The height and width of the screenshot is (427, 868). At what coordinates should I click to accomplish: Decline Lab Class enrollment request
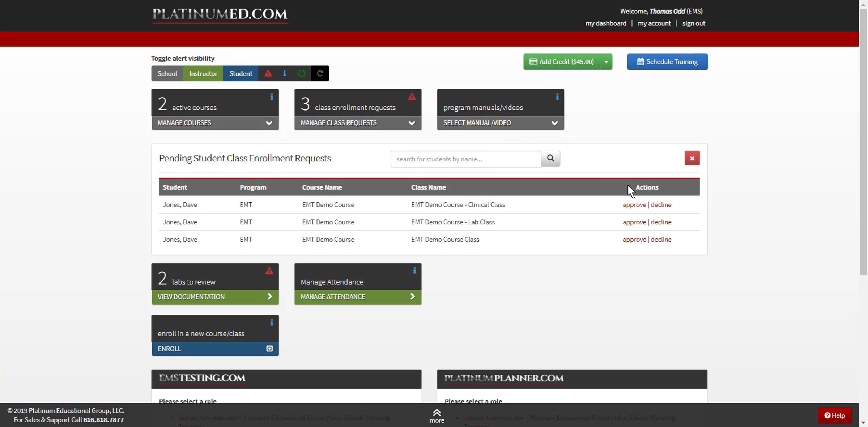point(661,222)
